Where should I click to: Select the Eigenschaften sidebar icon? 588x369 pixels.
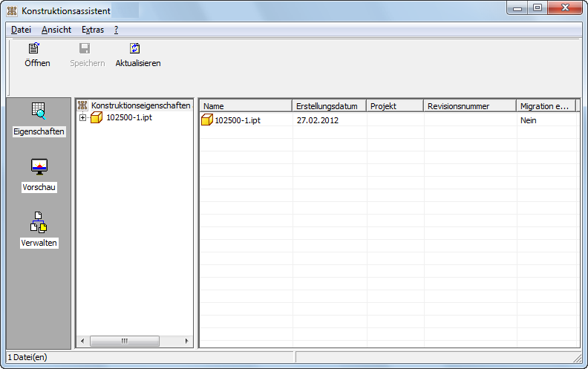coord(39,111)
